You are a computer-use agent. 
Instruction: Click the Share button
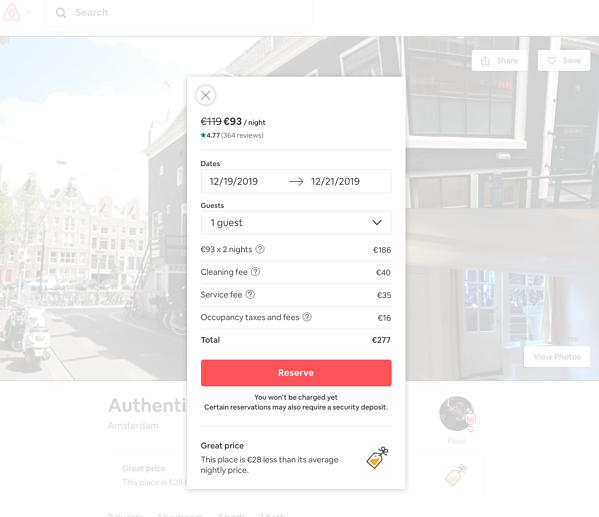click(499, 60)
